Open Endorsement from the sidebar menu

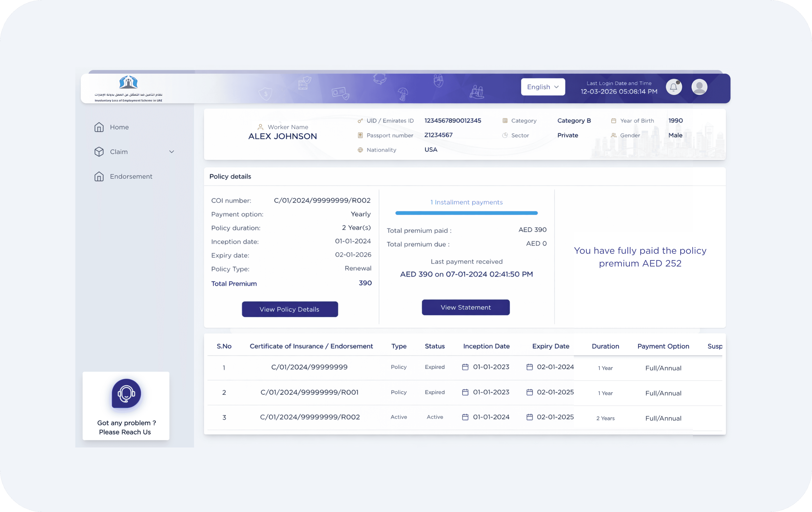coord(131,176)
